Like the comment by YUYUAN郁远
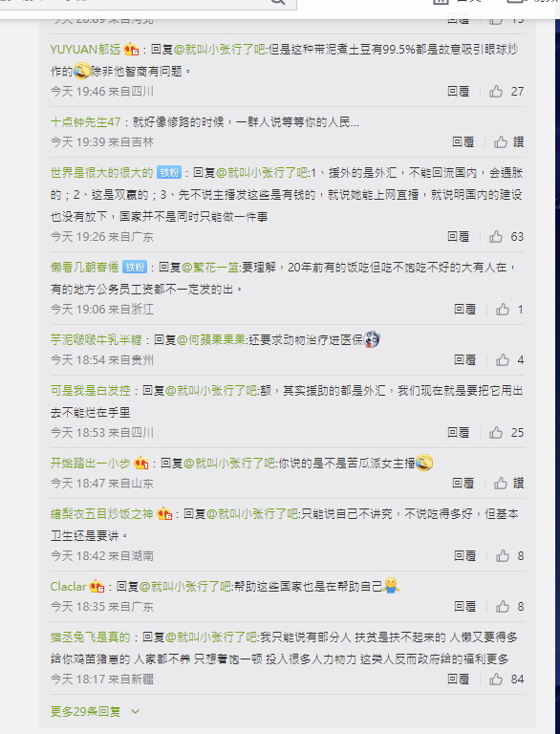Image resolution: width=560 pixels, height=734 pixels. pos(496,92)
